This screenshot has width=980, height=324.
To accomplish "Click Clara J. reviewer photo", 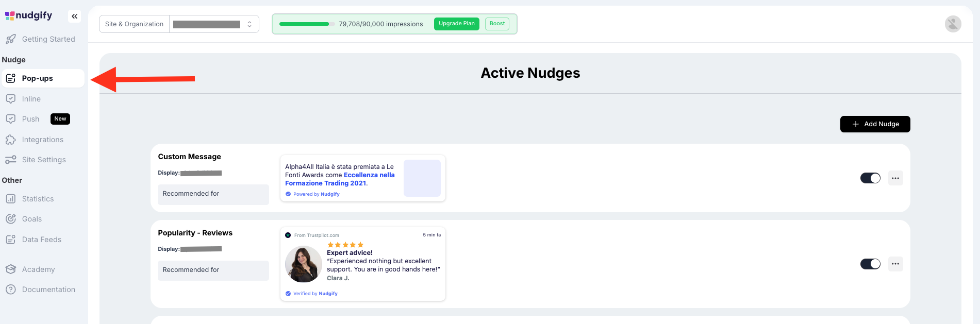I will (x=303, y=264).
